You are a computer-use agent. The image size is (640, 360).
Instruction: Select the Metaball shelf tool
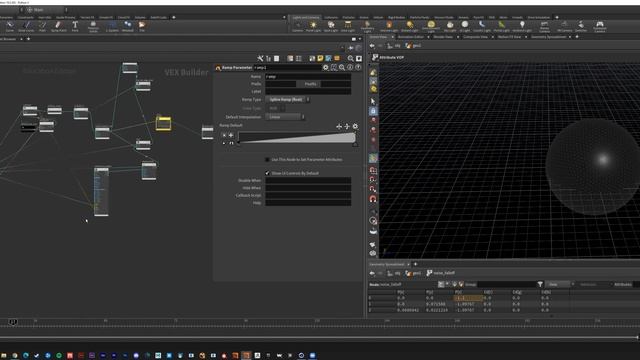coord(128,27)
